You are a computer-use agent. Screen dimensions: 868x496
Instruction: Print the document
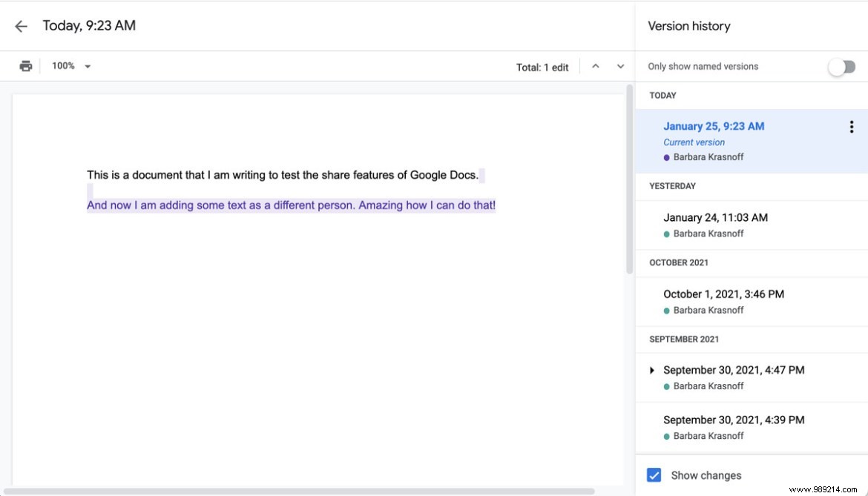26,65
